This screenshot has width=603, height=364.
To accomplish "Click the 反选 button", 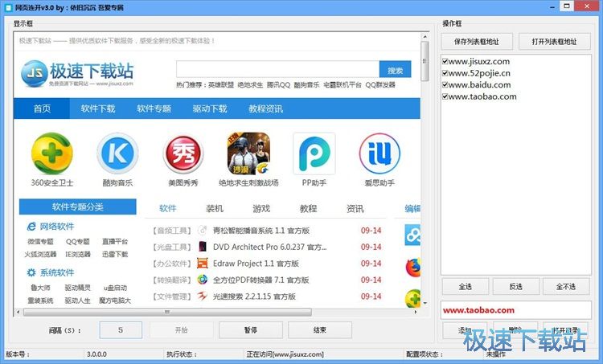I will click(515, 287).
